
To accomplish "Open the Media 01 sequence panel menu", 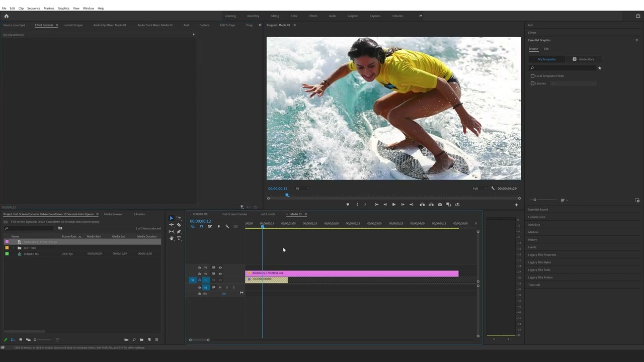I will click(x=306, y=214).
